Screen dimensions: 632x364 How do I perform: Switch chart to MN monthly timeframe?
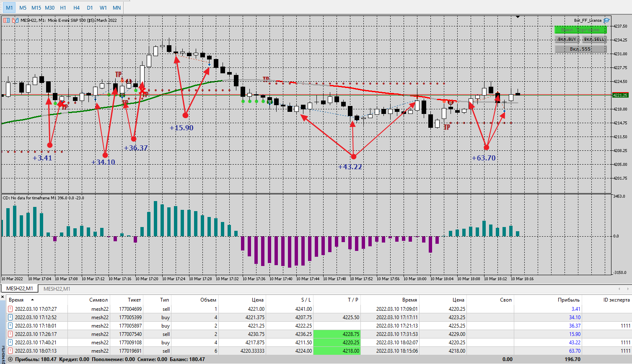tap(117, 8)
